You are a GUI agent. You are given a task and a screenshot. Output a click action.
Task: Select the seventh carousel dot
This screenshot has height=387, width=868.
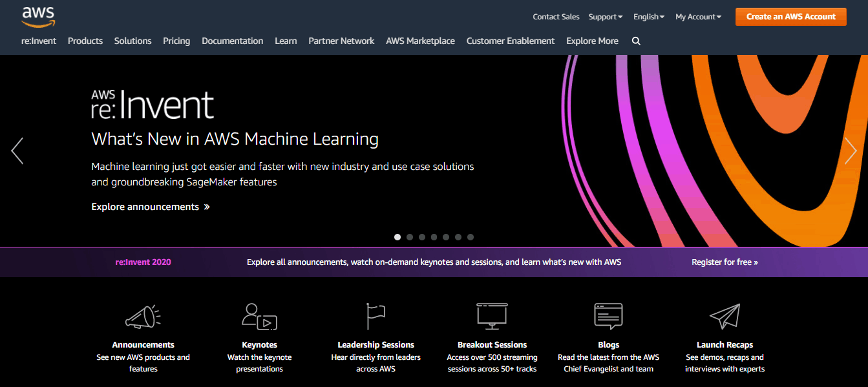point(471,237)
